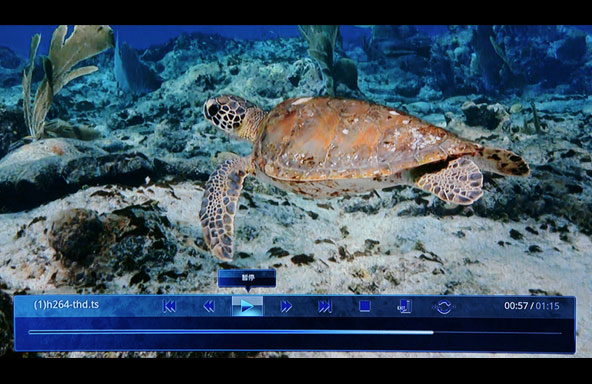Screen dimensions: 592x384
Task: Click the 暂停 tooltip label
Action: 247,278
